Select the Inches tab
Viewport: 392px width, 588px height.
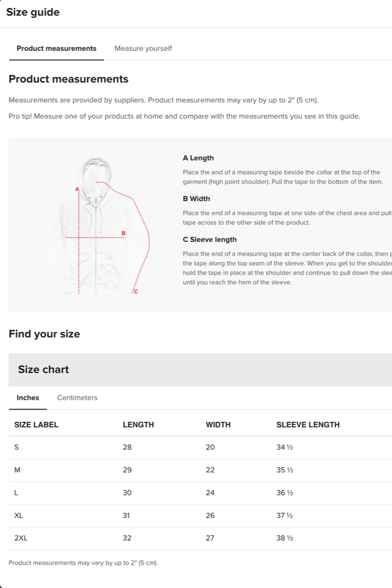click(x=28, y=397)
